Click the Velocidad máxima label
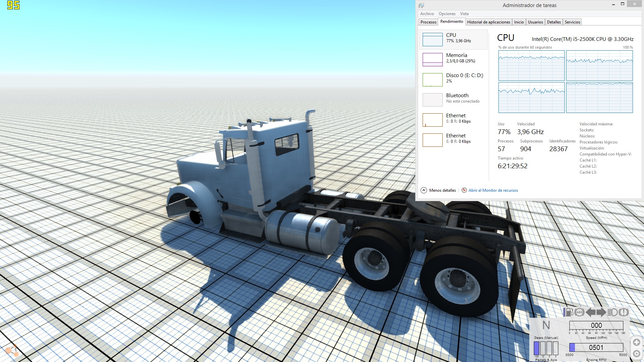This screenshot has width=644, height=362. click(596, 124)
